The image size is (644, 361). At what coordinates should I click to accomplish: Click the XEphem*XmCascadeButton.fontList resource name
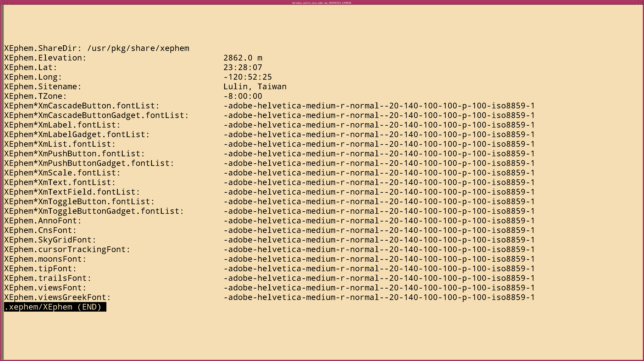click(x=82, y=106)
